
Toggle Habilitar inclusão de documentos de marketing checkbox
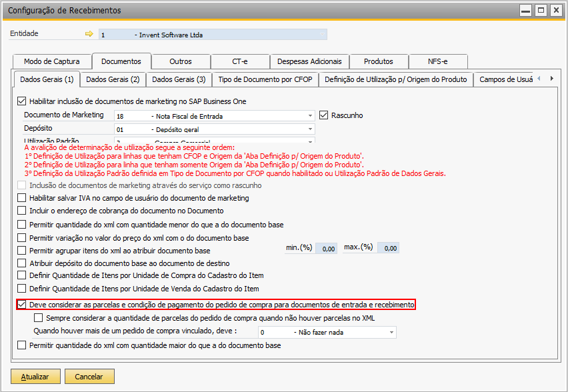click(x=22, y=101)
